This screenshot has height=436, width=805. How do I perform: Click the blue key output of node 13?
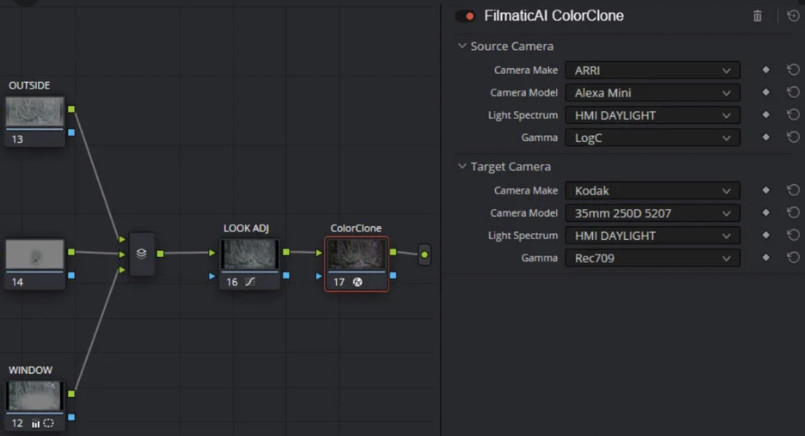pyautogui.click(x=71, y=132)
